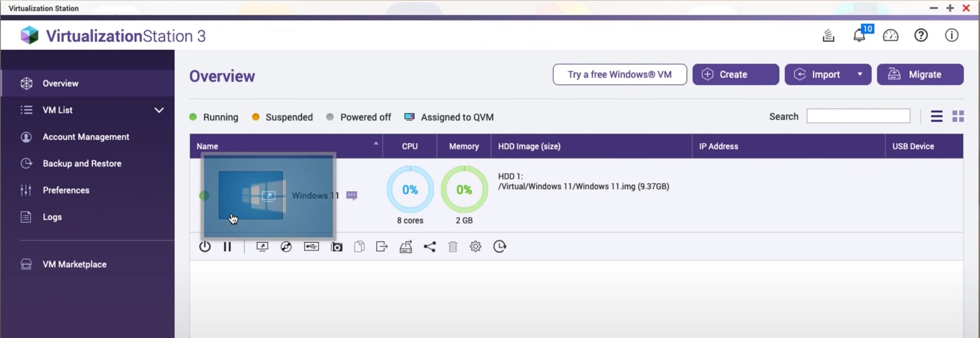Screen dimensions: 980x338
Task: Open the USB device connection icon
Action: (311, 246)
